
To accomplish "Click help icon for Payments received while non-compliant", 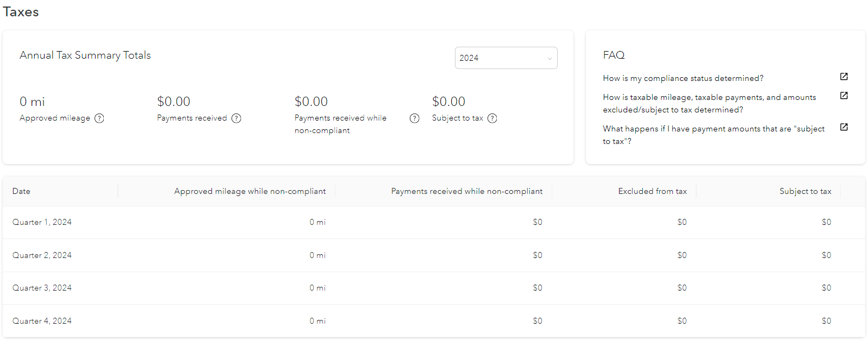I will pos(415,118).
